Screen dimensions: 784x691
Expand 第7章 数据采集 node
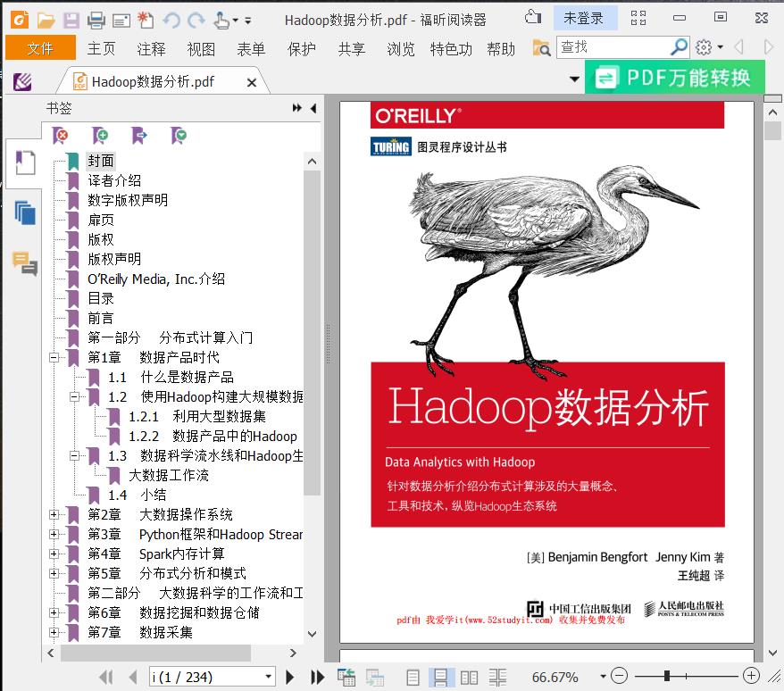coord(54,632)
